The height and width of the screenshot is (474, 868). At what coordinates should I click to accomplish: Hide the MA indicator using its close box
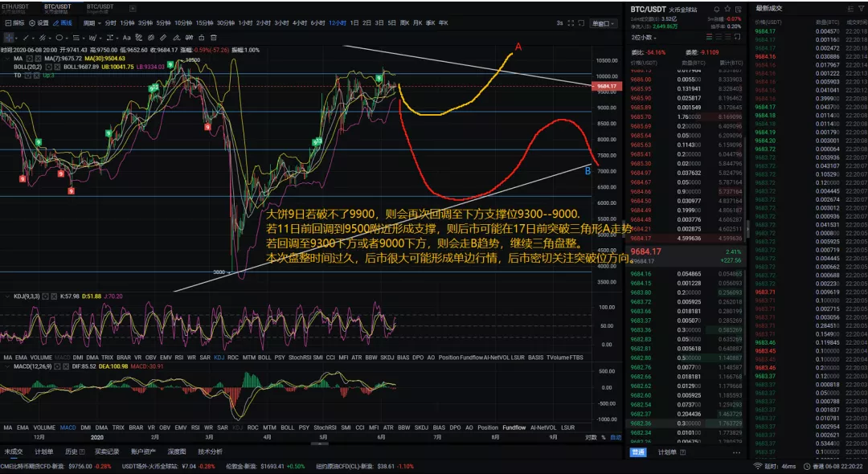tap(39, 59)
